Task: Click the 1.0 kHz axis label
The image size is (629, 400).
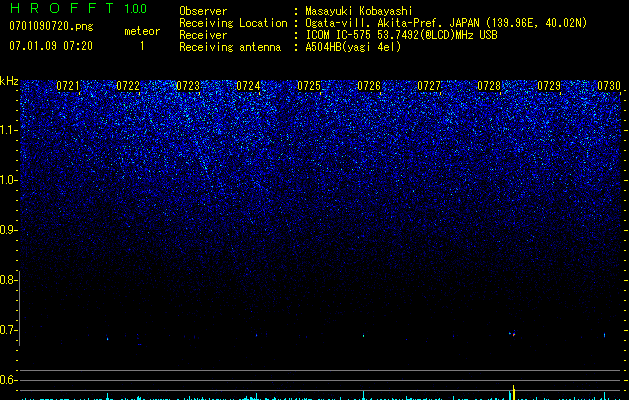Action: pyautogui.click(x=9, y=180)
